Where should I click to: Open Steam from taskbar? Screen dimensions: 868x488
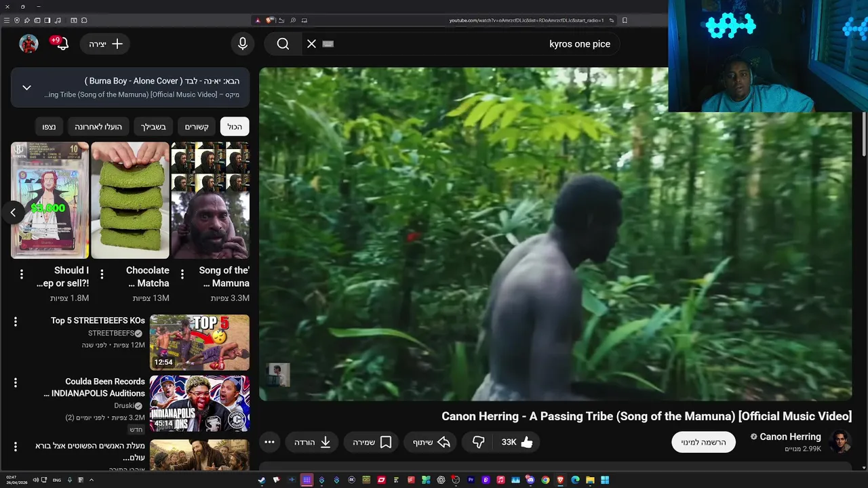tap(262, 480)
